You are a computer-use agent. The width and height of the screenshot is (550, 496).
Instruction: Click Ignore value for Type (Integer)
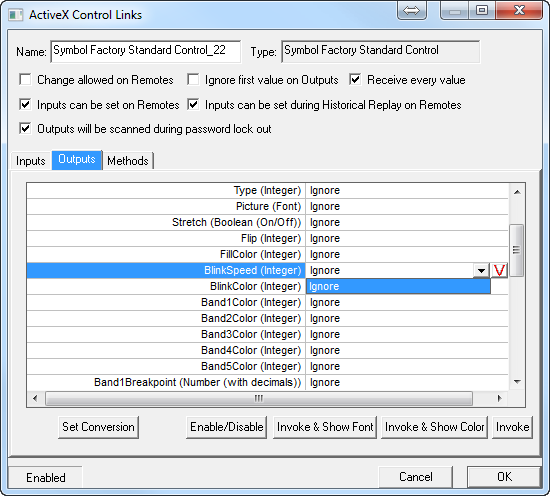[325, 190]
